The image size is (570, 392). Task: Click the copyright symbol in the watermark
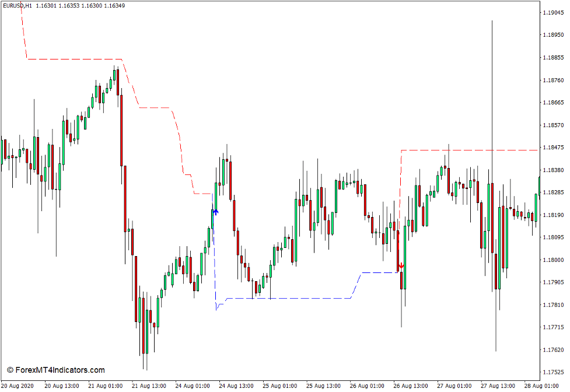click(x=10, y=370)
